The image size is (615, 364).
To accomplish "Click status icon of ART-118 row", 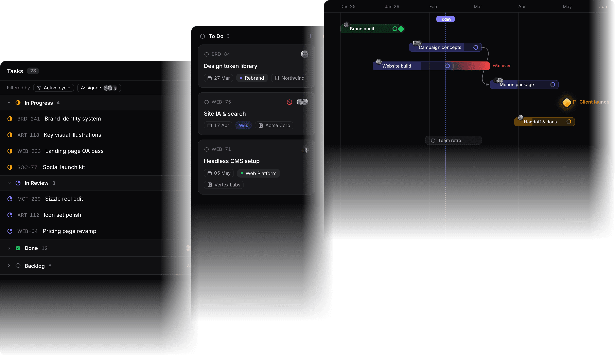I will tap(10, 135).
